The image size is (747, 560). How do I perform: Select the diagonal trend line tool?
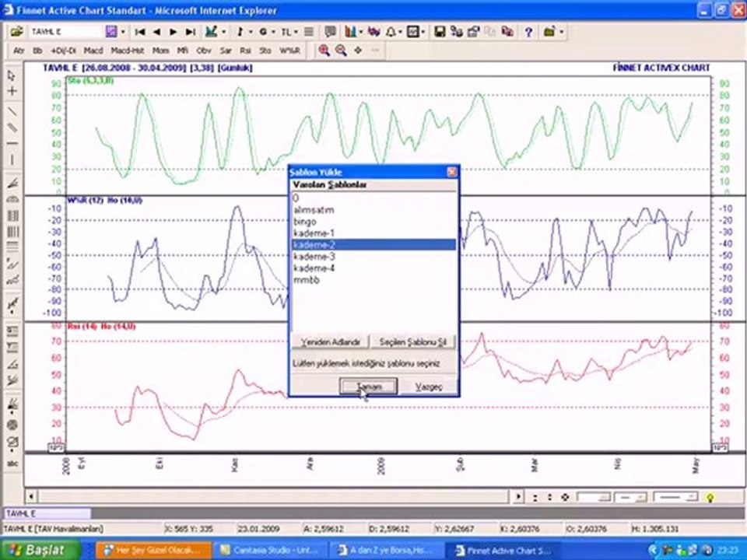pyautogui.click(x=12, y=111)
